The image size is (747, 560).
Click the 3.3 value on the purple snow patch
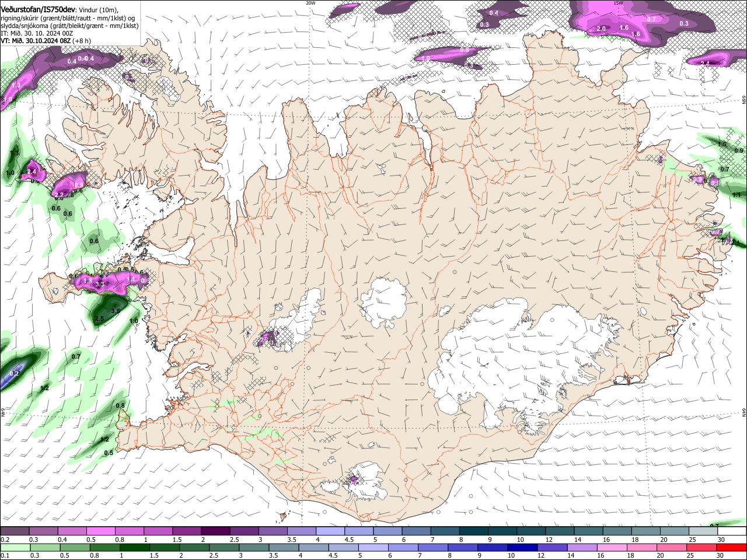[x=99, y=284]
